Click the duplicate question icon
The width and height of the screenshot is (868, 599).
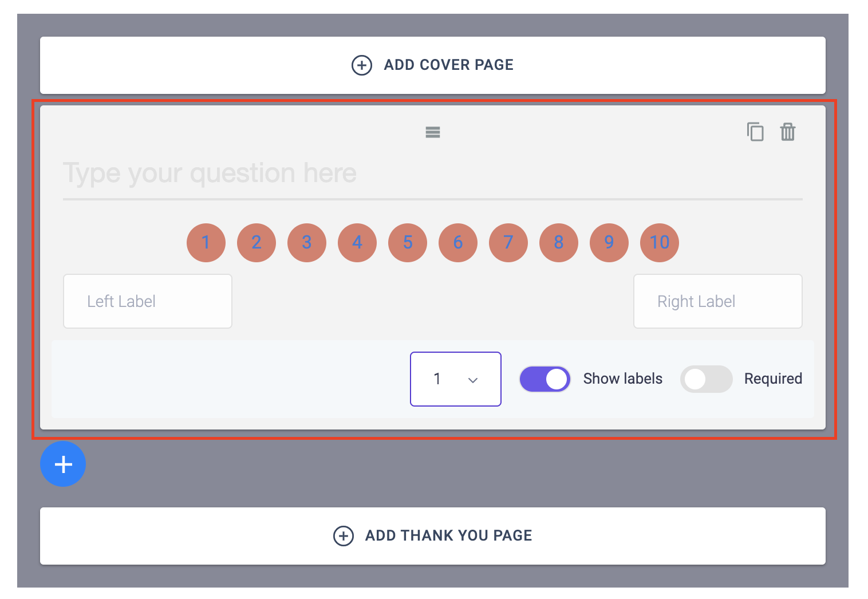755,132
